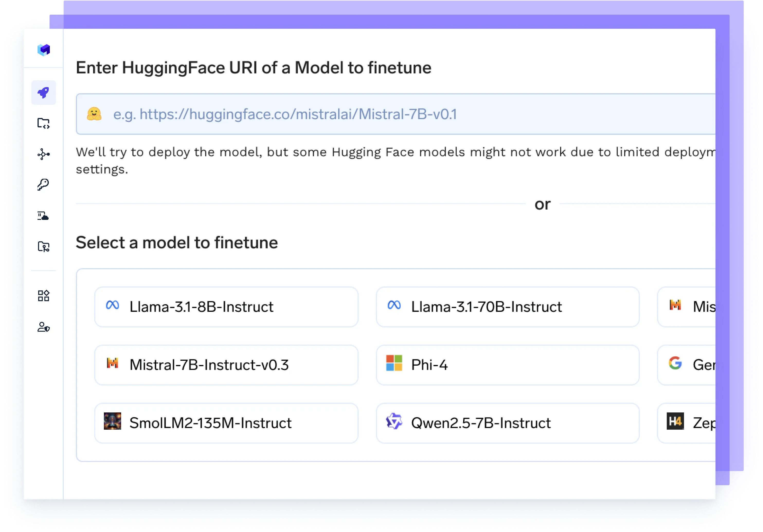
Task: Choose the Qwen2.5-7B-Instruct model
Action: [507, 423]
